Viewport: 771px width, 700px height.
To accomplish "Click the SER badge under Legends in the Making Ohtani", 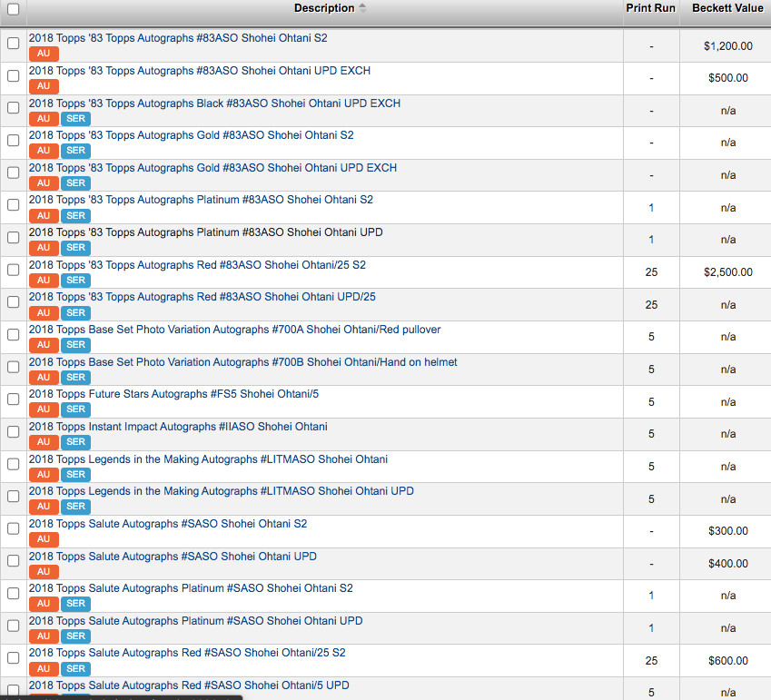I will pyautogui.click(x=75, y=474).
